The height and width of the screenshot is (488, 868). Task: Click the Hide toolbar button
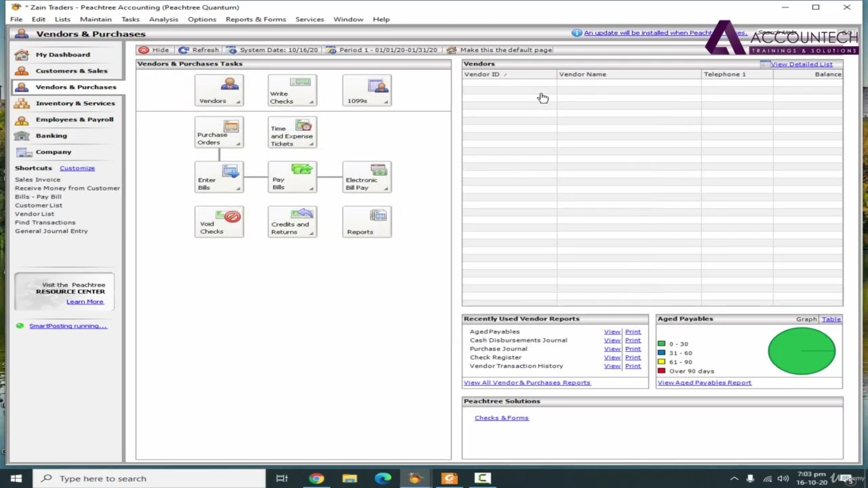[154, 50]
